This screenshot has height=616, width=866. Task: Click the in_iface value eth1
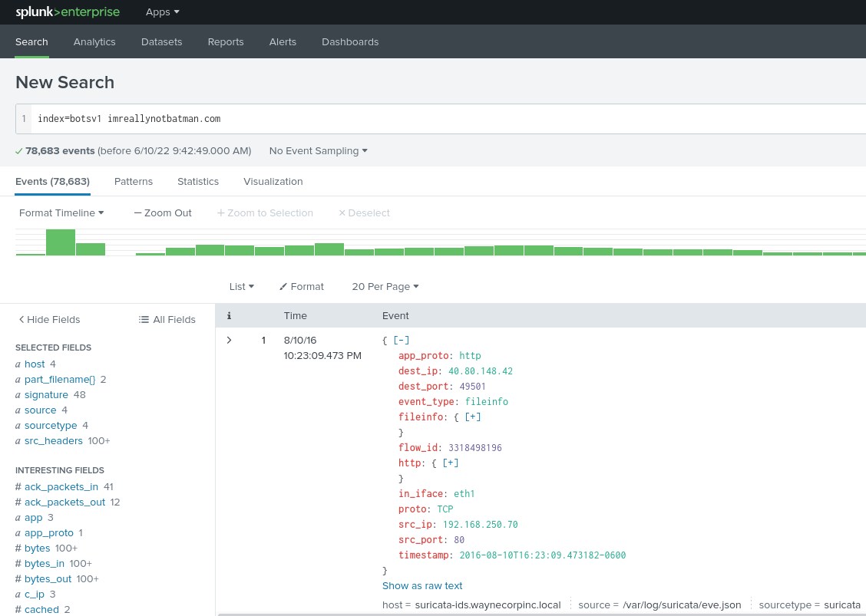point(464,493)
